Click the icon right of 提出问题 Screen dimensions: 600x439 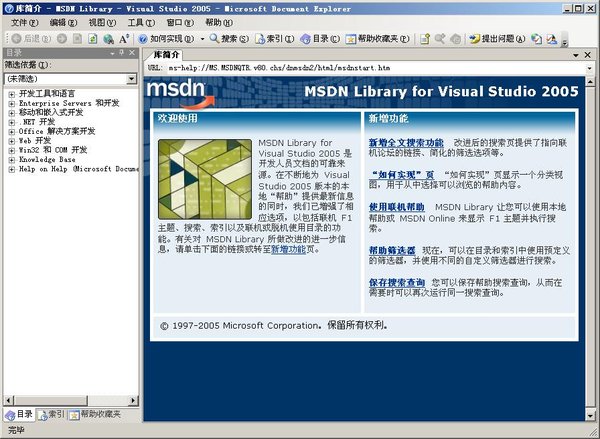pos(537,39)
